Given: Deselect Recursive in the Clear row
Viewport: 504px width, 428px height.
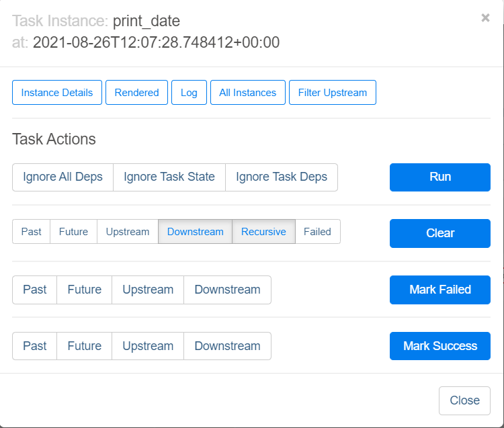Looking at the screenshot, I should click(263, 231).
